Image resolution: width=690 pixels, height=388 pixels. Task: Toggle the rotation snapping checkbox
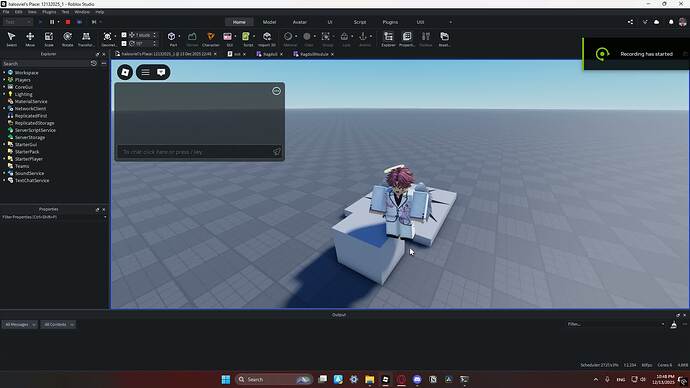[124, 44]
